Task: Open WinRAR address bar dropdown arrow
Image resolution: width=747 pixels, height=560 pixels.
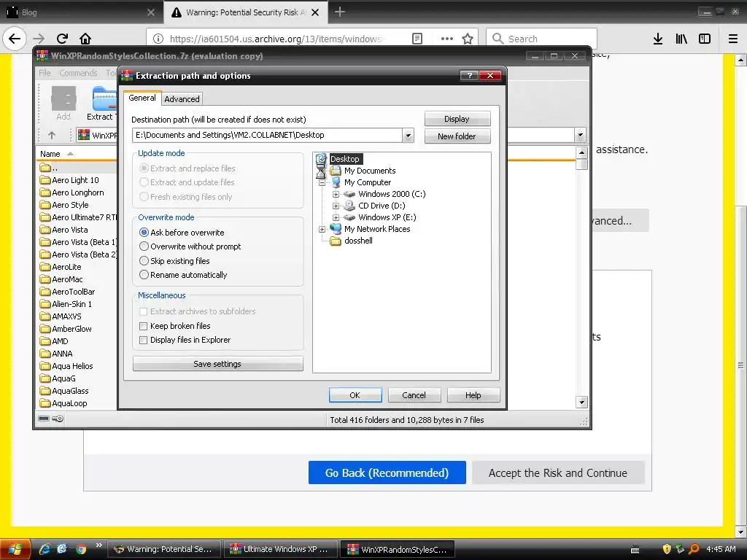Action: 580,135
